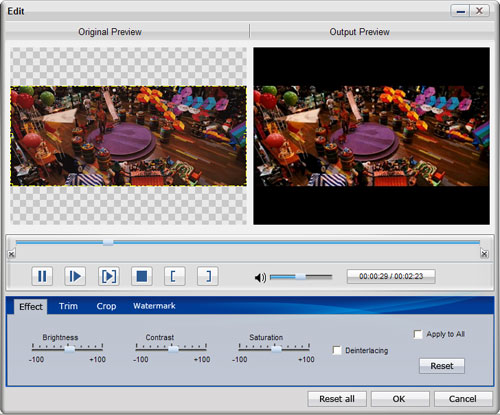Stop the video playback
This screenshot has width=500, height=415.
(142, 276)
